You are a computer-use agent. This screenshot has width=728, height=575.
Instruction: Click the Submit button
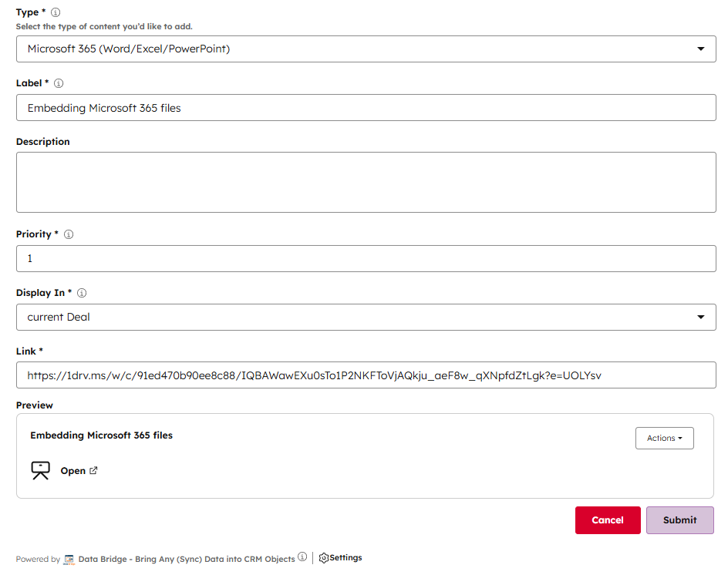679,520
